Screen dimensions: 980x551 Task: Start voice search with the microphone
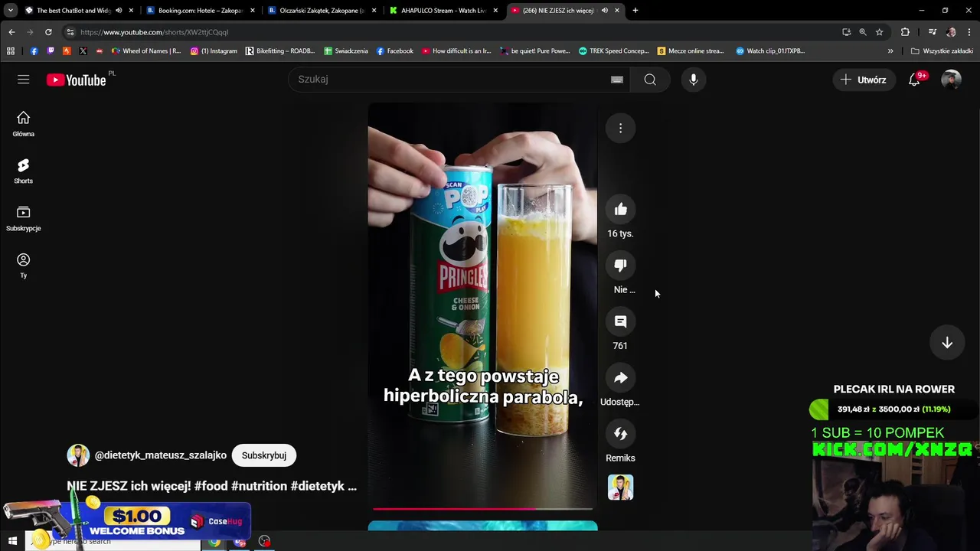[693, 80]
